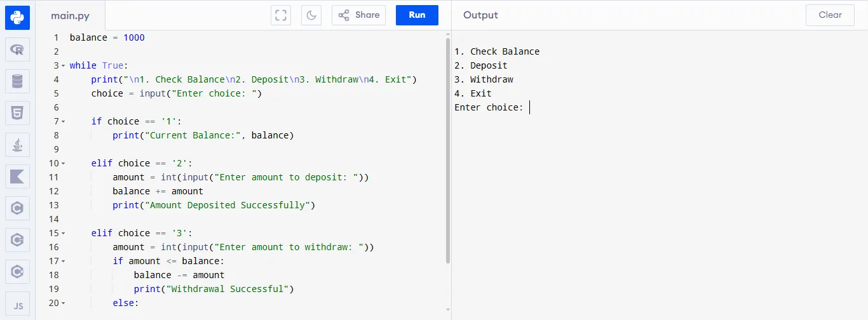Select the C compiler icon
Screen dimensions: 868x320
(18, 208)
